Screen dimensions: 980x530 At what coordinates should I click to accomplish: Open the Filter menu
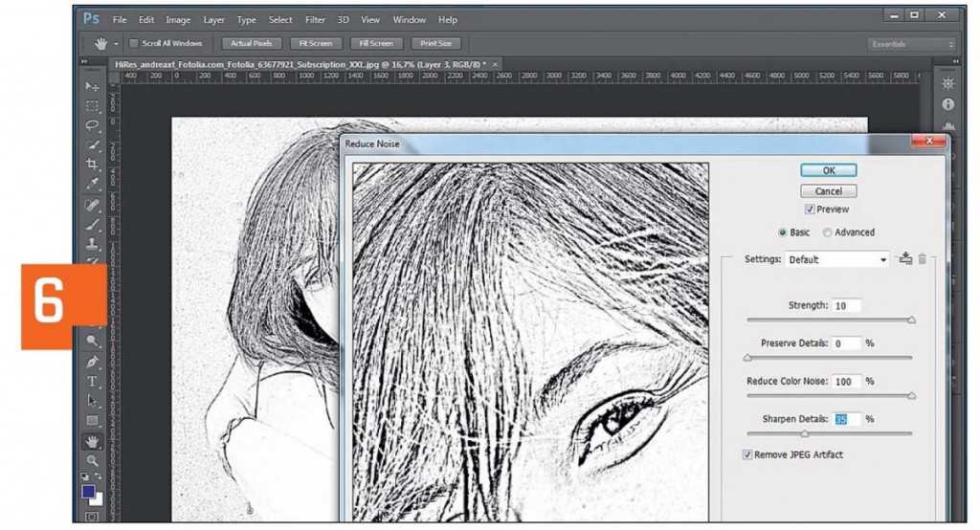pos(315,19)
